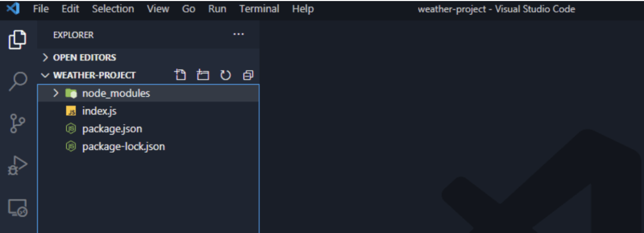Select package-lock.json in the file tree
The height and width of the screenshot is (233, 644).
click(x=123, y=146)
